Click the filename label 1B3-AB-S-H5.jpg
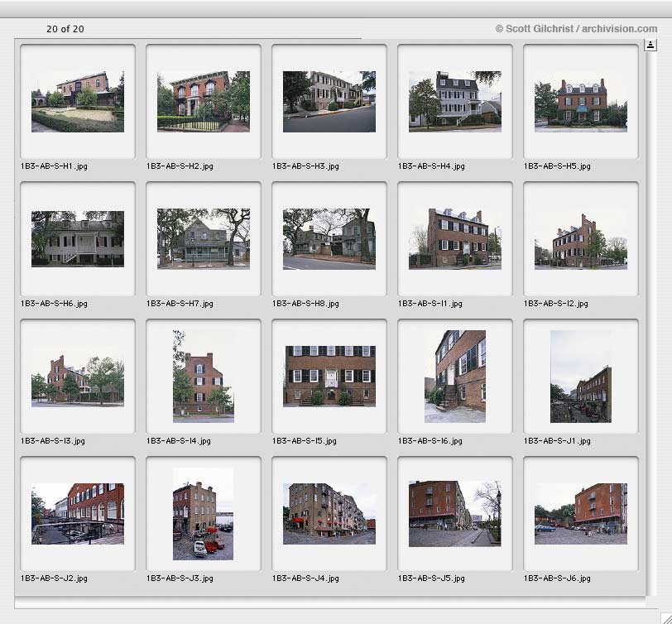The image size is (672, 624). coord(557,166)
